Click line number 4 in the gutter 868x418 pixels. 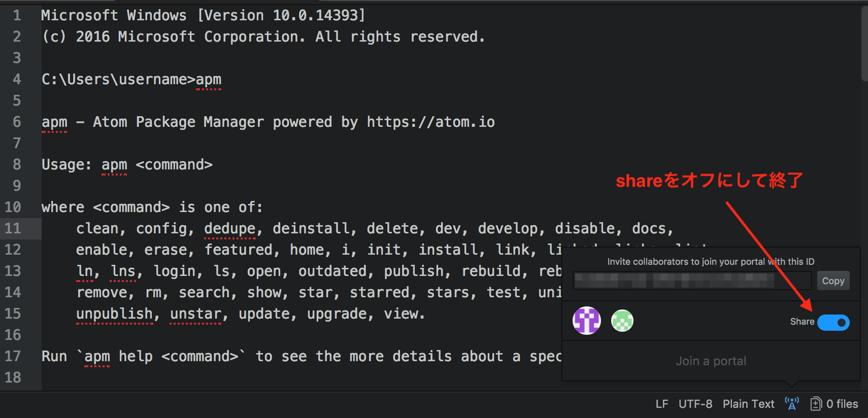[x=17, y=79]
